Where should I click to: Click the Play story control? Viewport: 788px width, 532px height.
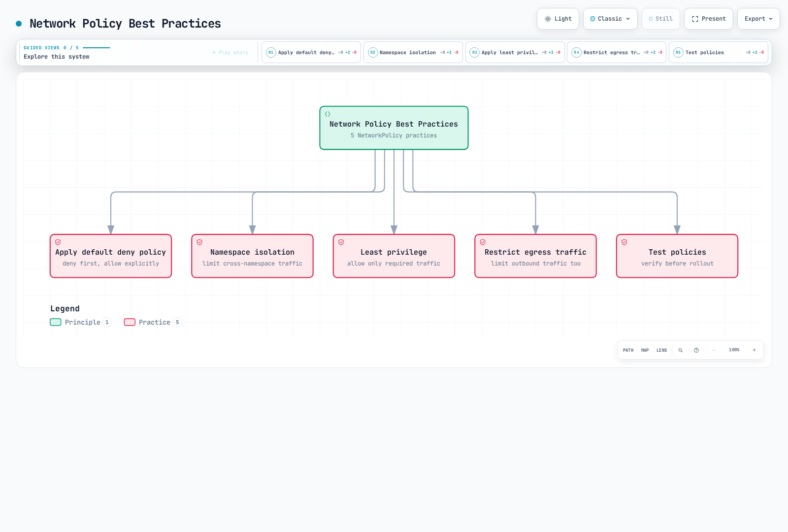click(230, 52)
